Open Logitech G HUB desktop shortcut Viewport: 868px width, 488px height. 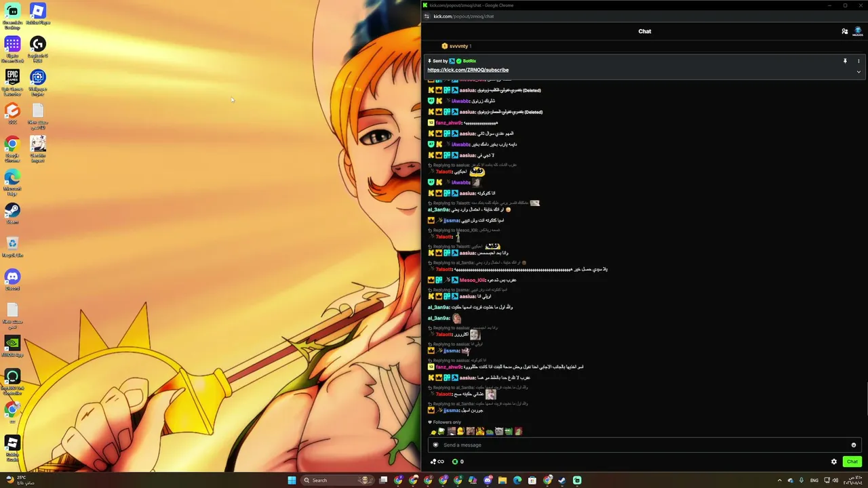pyautogui.click(x=38, y=48)
